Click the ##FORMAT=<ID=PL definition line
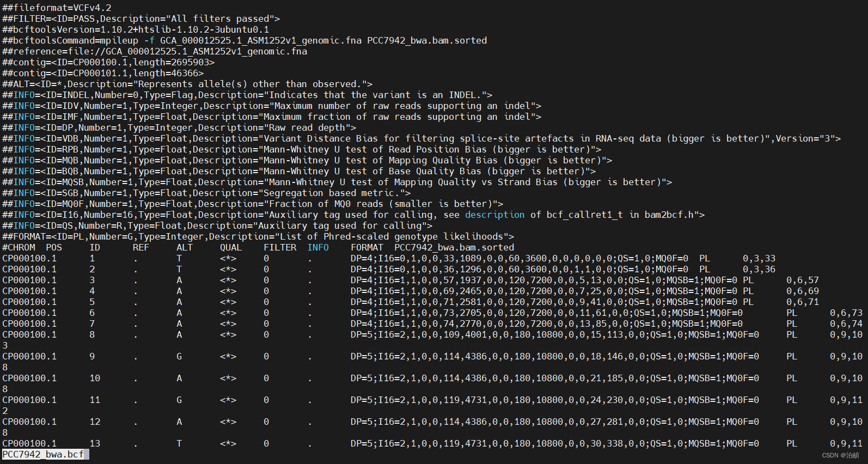The image size is (868, 464). coord(258,236)
